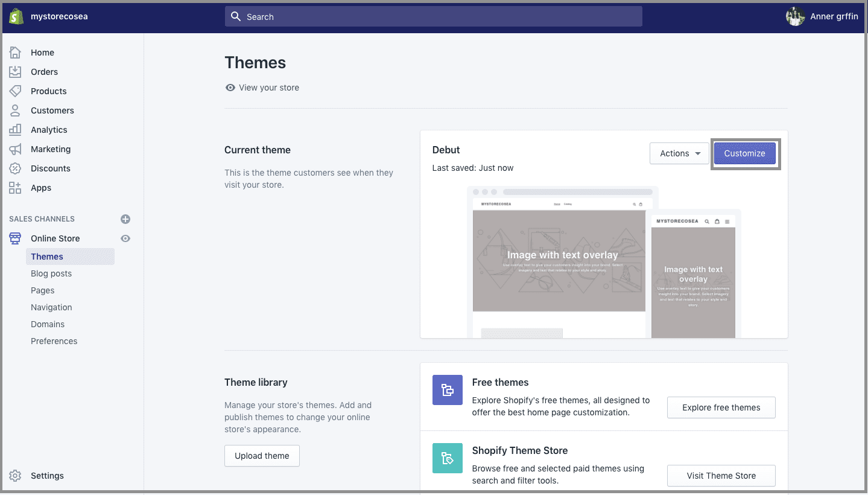Click eye icon beside Online Store
The image size is (868, 495).
tap(125, 238)
